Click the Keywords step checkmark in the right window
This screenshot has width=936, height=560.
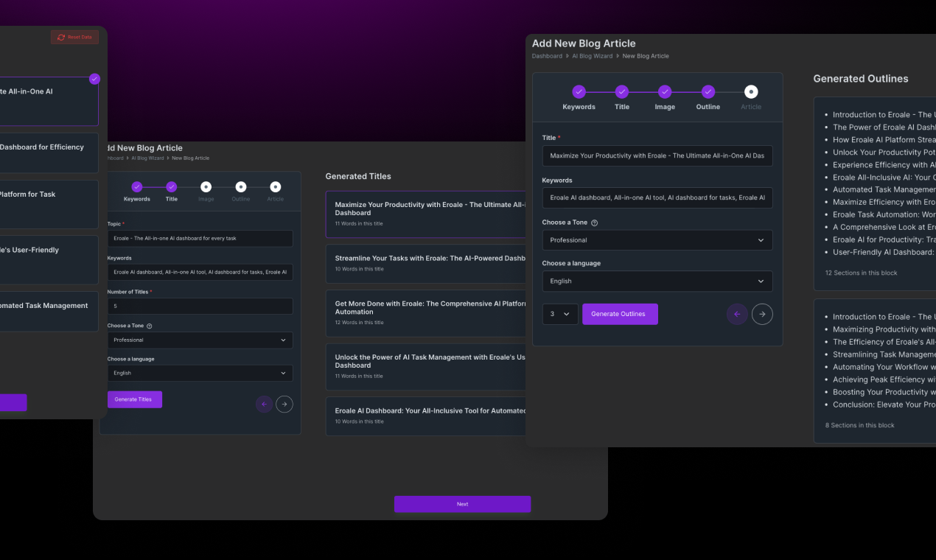click(579, 92)
